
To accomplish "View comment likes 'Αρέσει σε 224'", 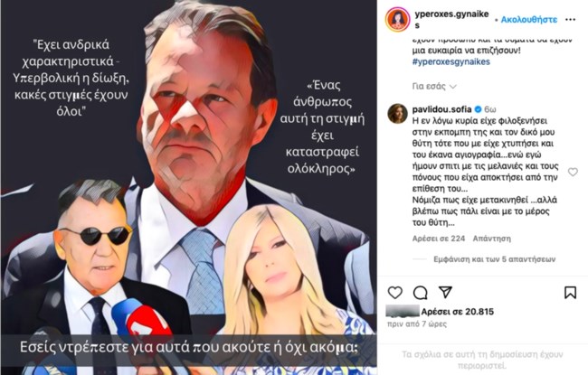I will point(439,239).
